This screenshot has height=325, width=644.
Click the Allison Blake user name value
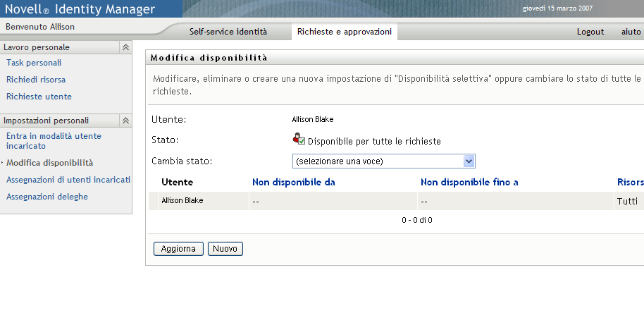(313, 120)
